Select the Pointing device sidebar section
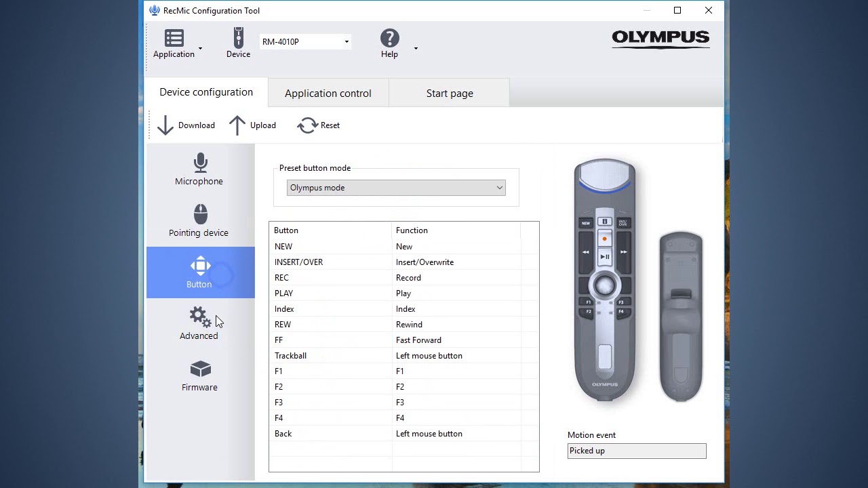The width and height of the screenshot is (868, 488). [x=200, y=221]
